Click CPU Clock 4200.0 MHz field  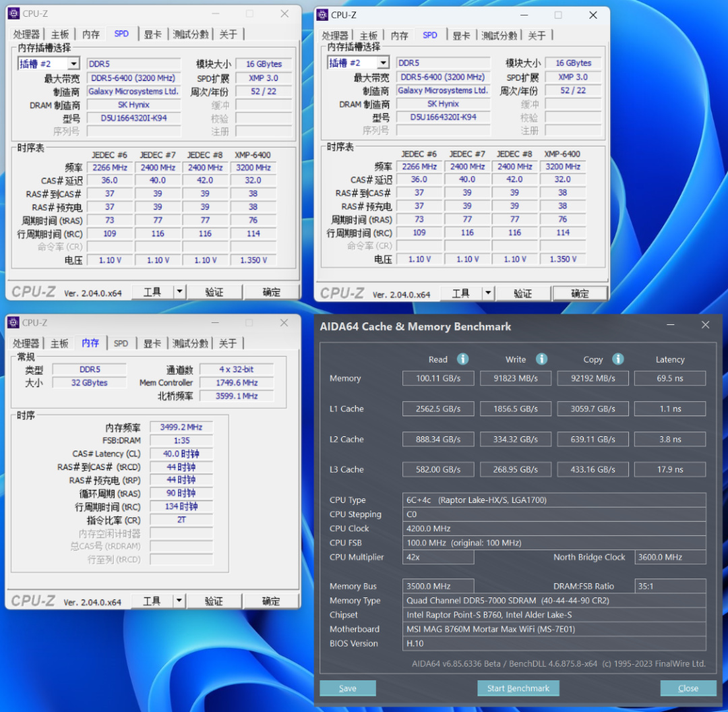pyautogui.click(x=554, y=528)
